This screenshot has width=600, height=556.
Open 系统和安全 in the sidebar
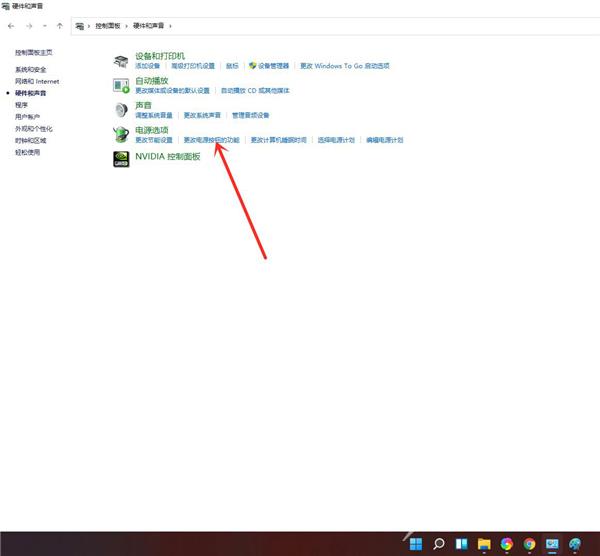coord(31,70)
